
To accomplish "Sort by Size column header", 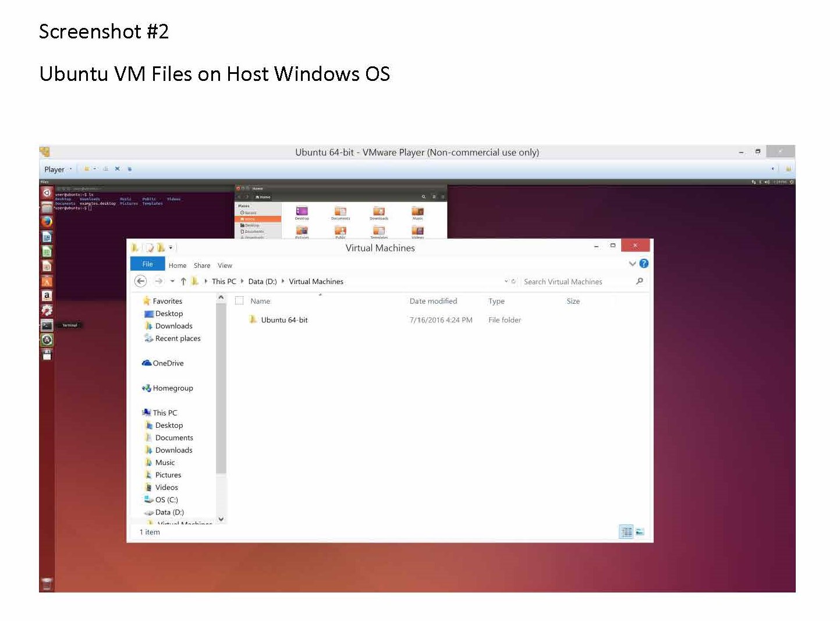I will coord(573,301).
